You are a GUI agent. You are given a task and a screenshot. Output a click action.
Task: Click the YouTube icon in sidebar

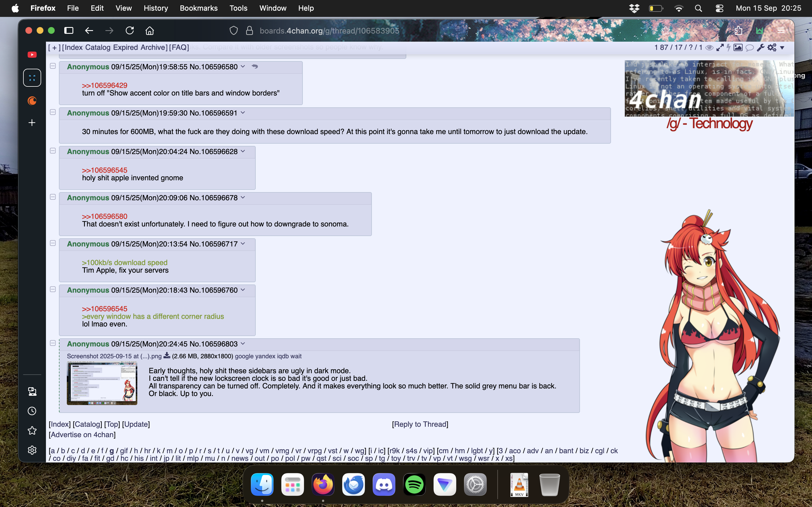pos(32,55)
